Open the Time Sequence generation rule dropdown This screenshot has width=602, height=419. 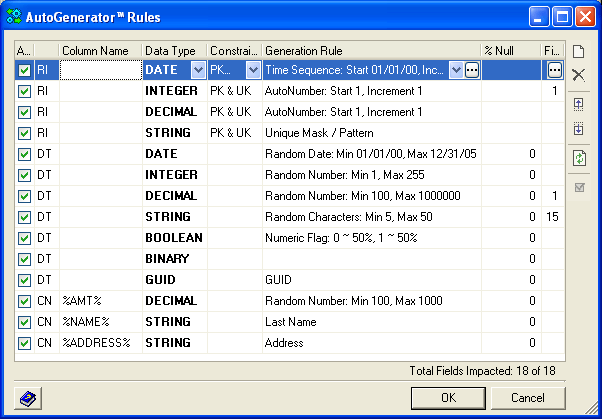click(x=456, y=70)
